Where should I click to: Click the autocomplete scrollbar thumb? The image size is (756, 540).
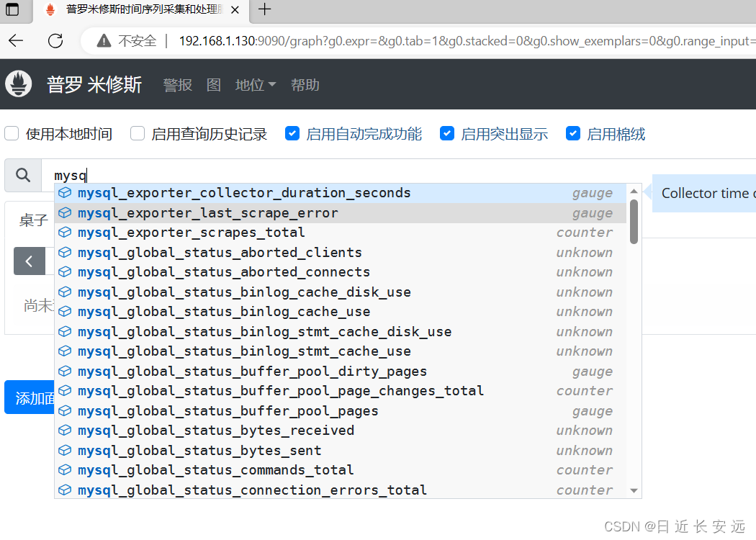click(x=634, y=222)
